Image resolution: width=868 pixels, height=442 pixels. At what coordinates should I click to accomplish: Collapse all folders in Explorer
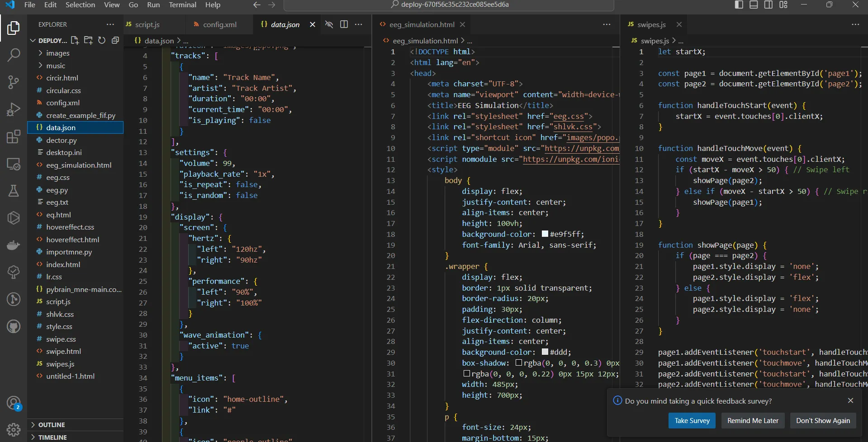click(x=115, y=40)
